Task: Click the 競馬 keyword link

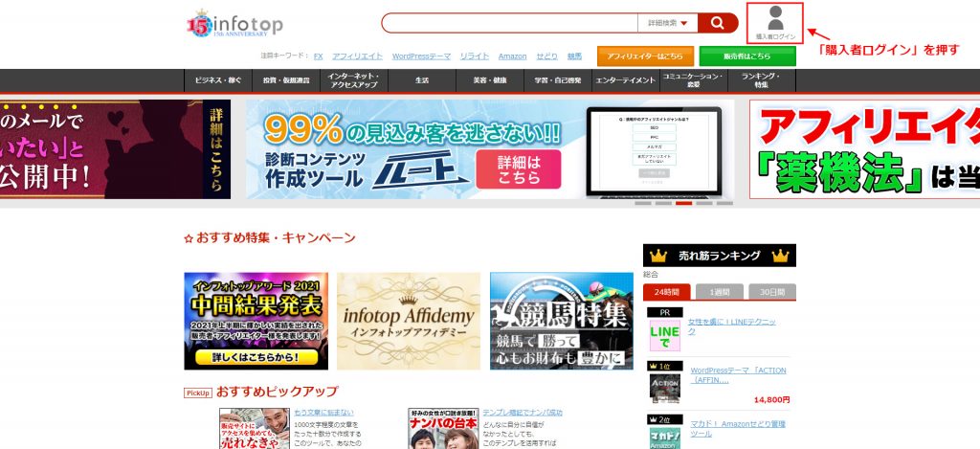Action: tap(574, 56)
